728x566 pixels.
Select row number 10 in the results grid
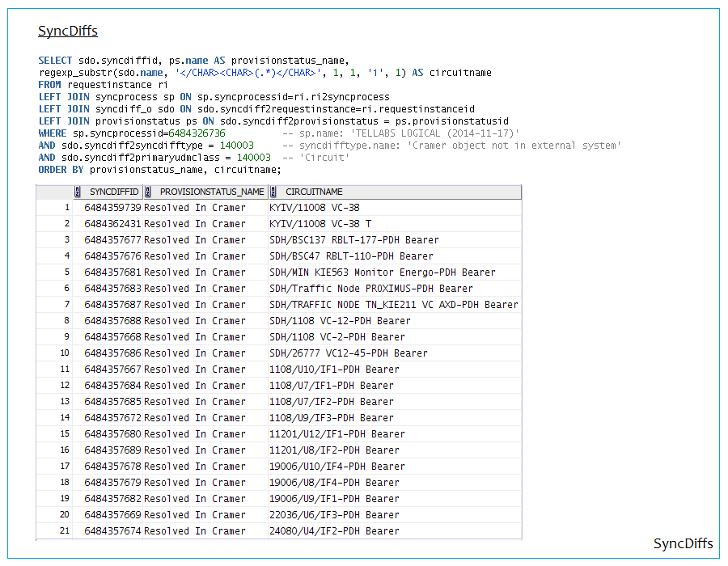pyautogui.click(x=64, y=353)
